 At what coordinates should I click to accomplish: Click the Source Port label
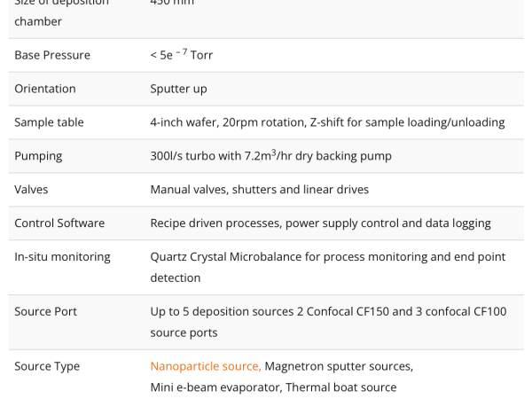coord(45,311)
